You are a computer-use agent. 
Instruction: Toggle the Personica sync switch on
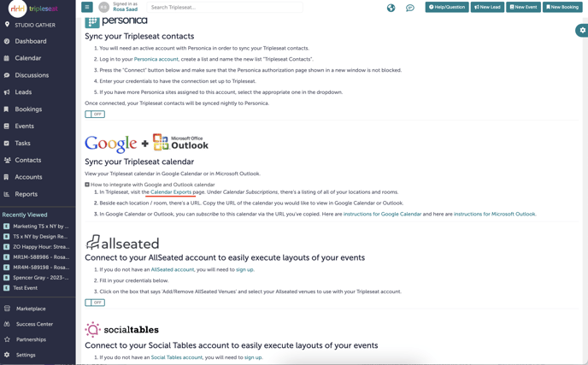tap(95, 114)
